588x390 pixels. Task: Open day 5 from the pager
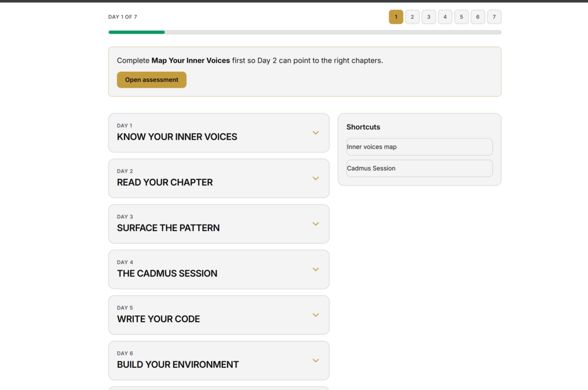coord(462,17)
